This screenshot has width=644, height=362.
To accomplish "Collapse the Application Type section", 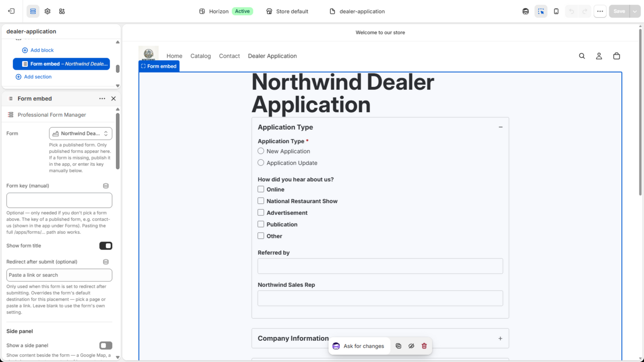I will click(501, 127).
